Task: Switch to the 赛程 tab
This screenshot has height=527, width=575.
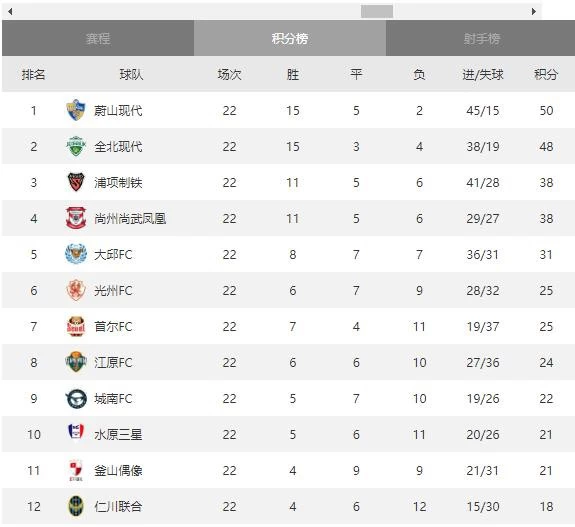Action: point(98,38)
